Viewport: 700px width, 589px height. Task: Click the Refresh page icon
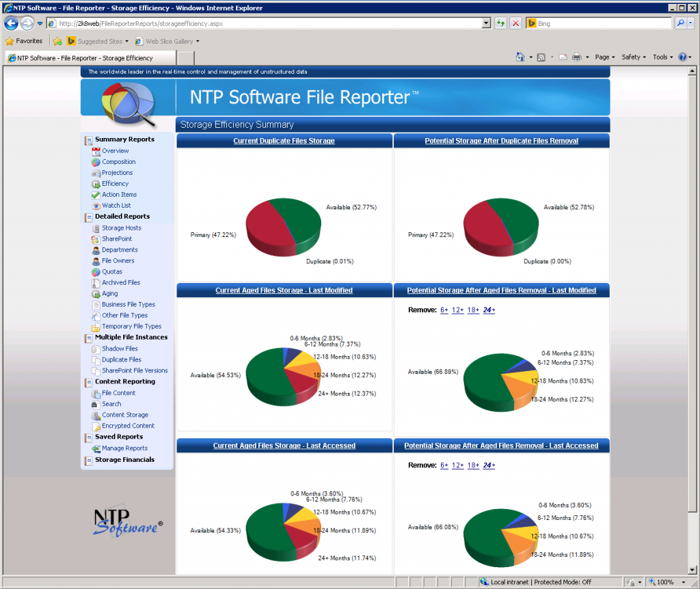point(500,23)
